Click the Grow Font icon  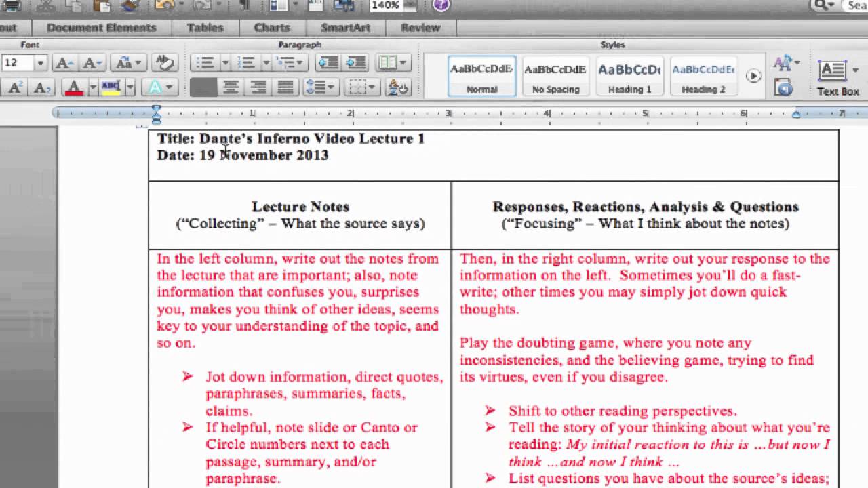tap(63, 63)
